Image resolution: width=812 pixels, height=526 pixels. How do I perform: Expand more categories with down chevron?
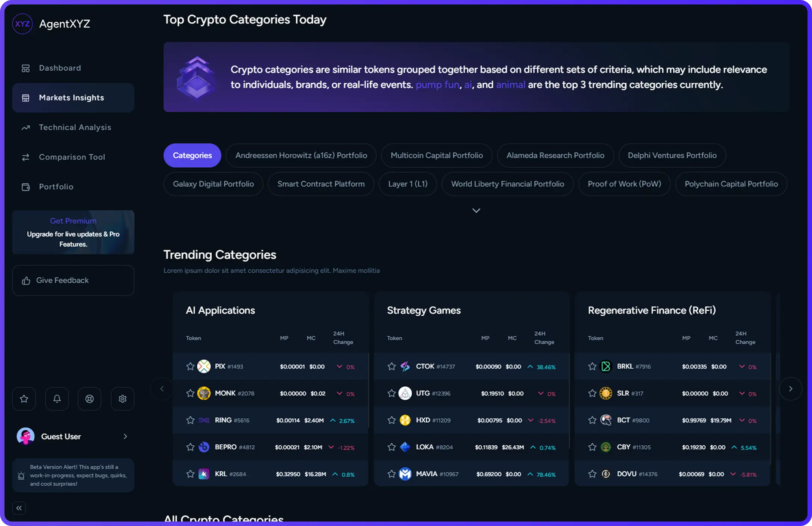476,211
